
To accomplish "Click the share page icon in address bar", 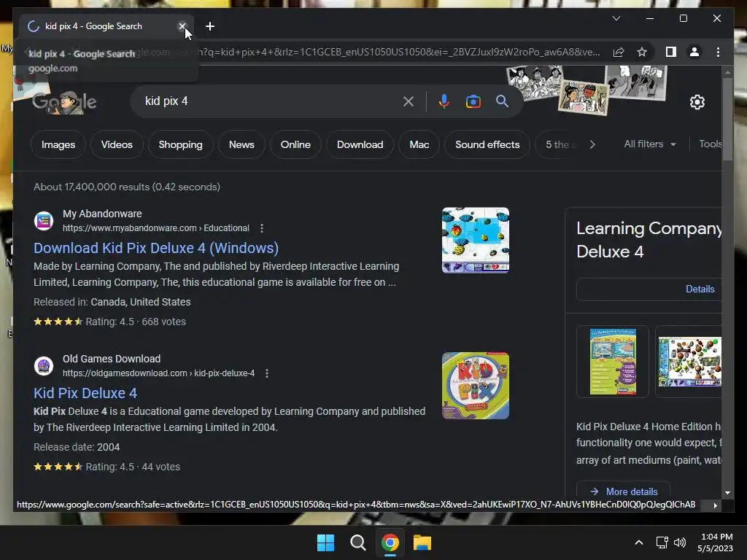I will [619, 52].
